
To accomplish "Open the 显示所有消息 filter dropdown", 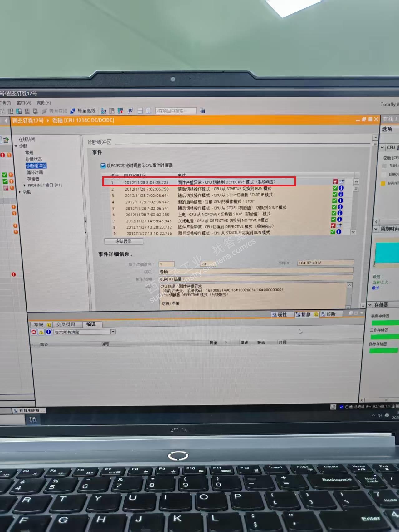I will 113,332.
